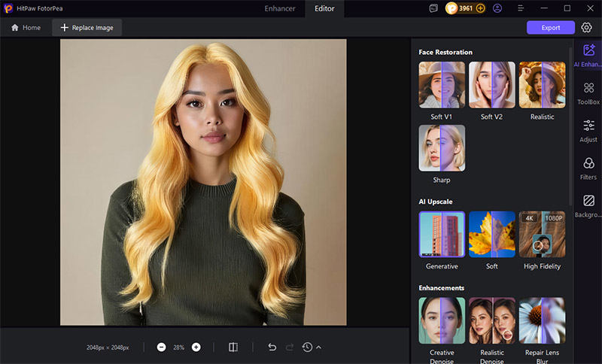Open the Adjust sidebar panel

[588, 131]
